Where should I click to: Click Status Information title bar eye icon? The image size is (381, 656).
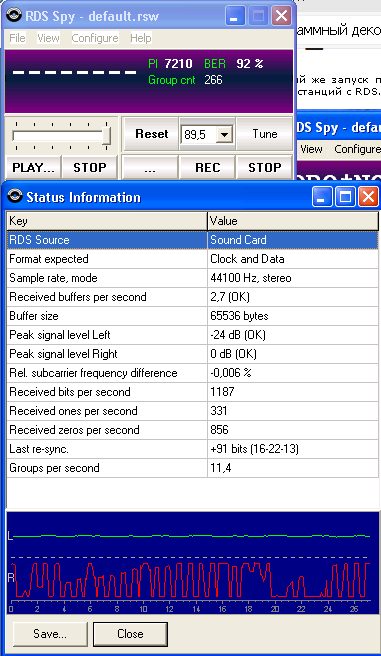15,197
